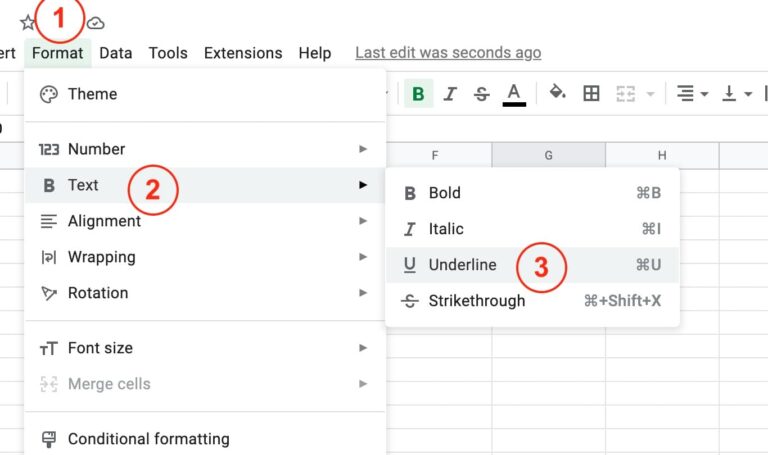Open the Help menu
Screen dimensions: 768x455
pyautogui.click(x=315, y=53)
